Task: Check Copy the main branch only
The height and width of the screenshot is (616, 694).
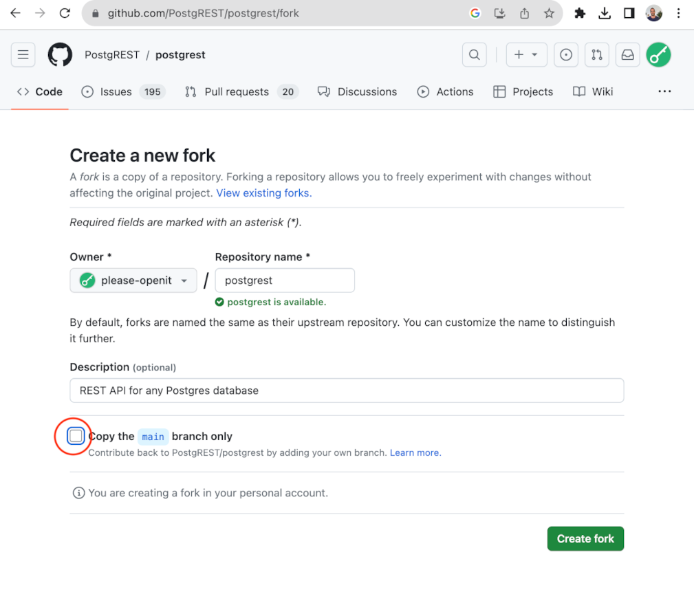Action: pos(76,436)
